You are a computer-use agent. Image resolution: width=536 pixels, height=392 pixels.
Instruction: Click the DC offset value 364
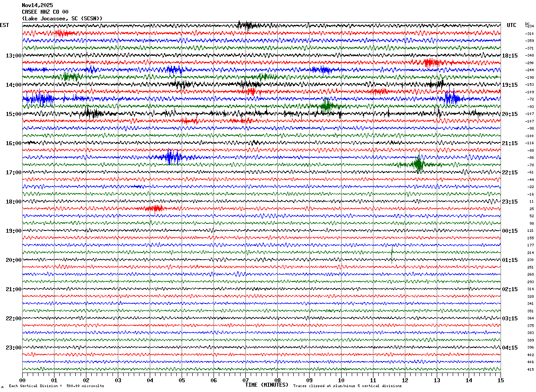[x=531, y=318]
